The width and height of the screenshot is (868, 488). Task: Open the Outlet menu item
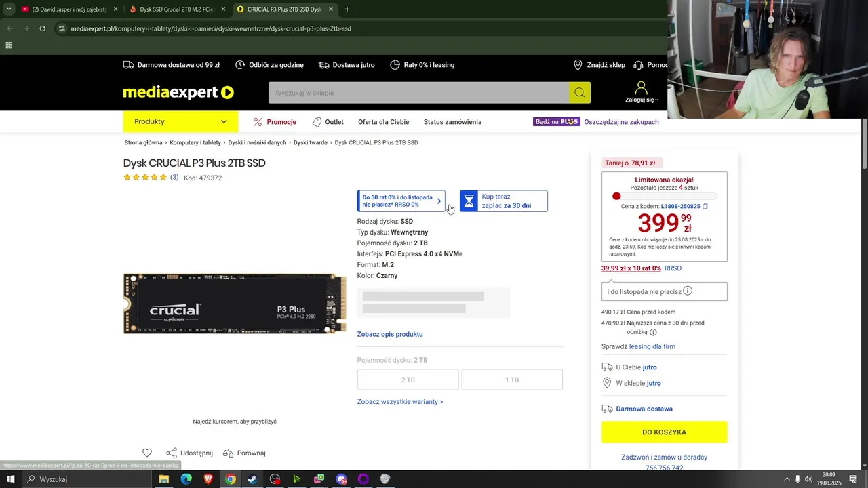pos(334,122)
